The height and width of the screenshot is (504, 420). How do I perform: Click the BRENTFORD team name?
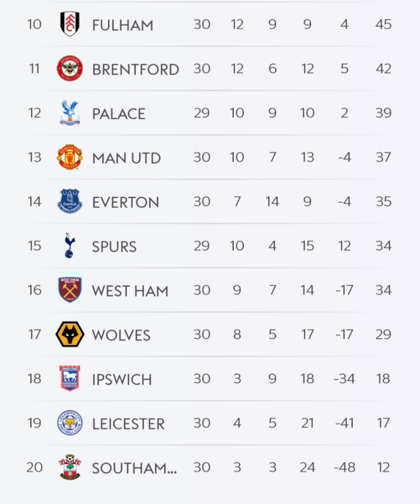point(135,70)
